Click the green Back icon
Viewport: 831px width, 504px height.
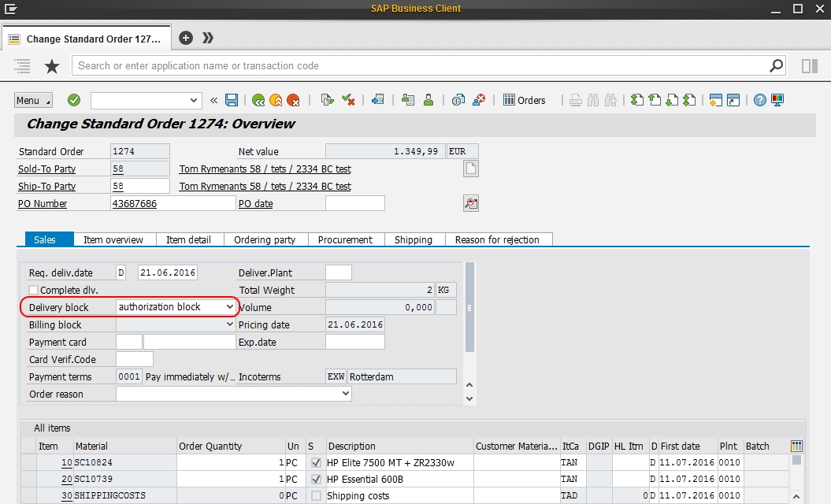(x=258, y=100)
